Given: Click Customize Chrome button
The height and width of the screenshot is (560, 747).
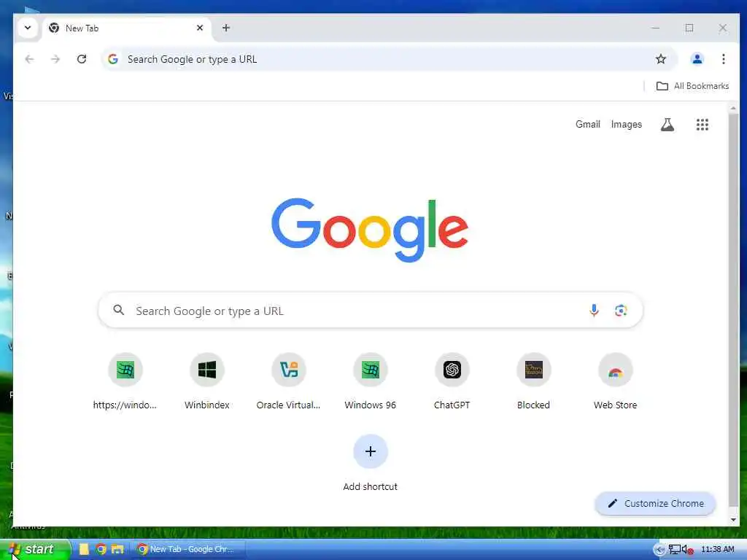Looking at the screenshot, I should (x=656, y=503).
